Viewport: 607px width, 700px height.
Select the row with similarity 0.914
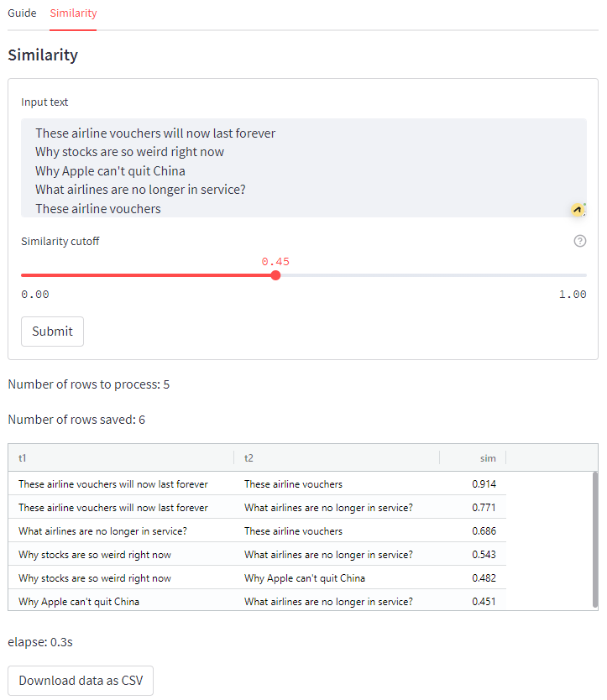pyautogui.click(x=252, y=484)
